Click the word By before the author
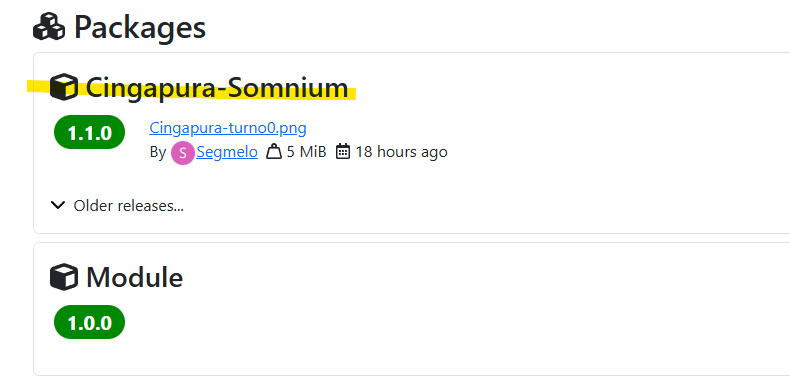Screen dimensions: 790x387 coord(158,152)
